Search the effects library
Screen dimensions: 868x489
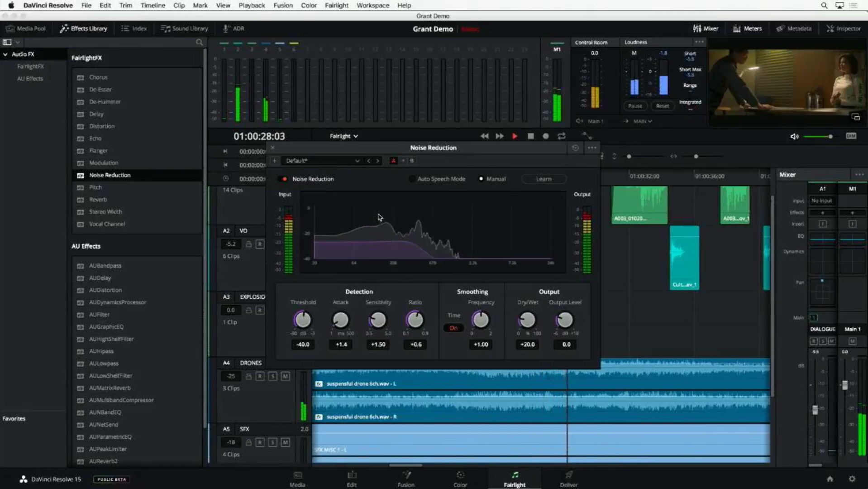(199, 42)
